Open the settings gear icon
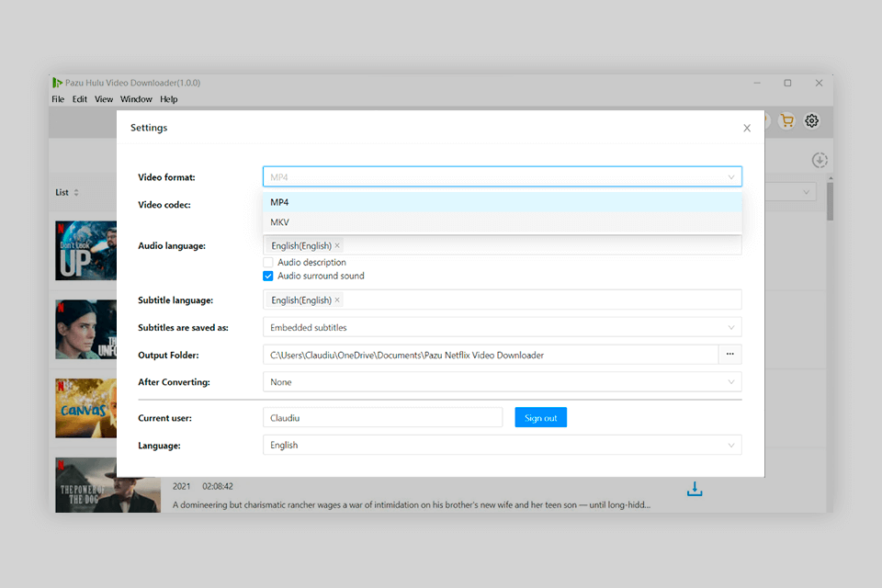Screen dimensions: 882x588 point(811,121)
